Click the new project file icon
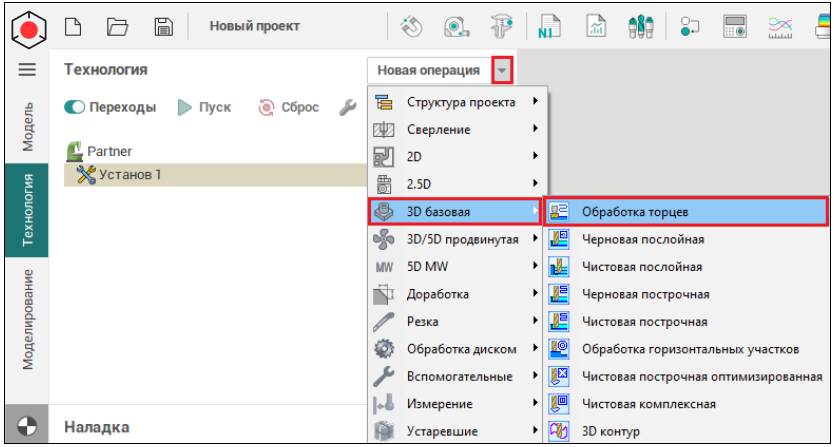Viewport: 834px width, 447px height. click(x=73, y=27)
